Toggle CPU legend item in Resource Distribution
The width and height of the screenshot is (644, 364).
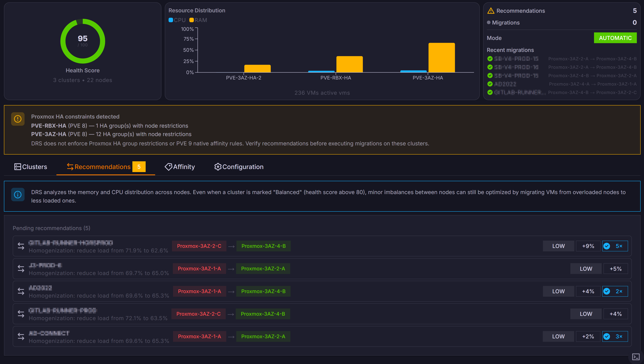(177, 20)
